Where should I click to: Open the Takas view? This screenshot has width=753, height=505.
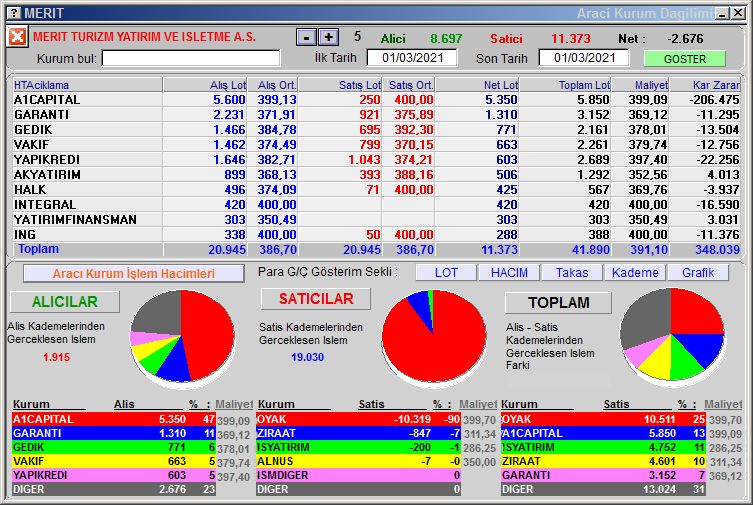coord(572,273)
